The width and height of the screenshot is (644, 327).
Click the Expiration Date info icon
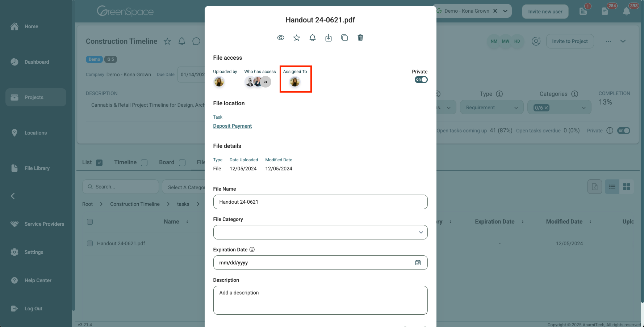pos(252,250)
